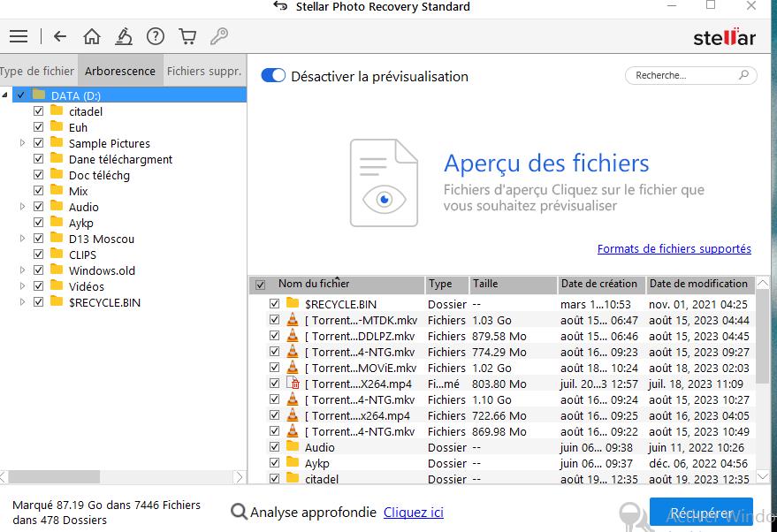Uncheck the citadel folder checkbox in tree

click(x=38, y=111)
